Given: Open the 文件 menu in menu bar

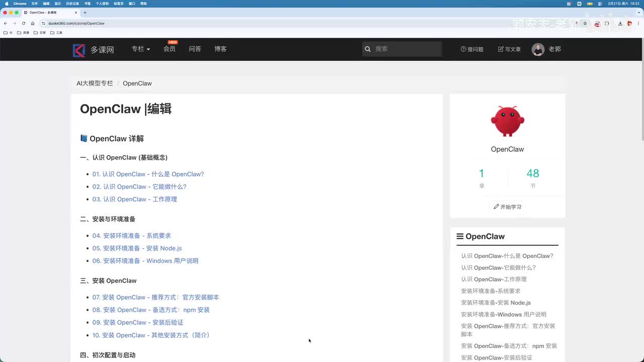Looking at the screenshot, I should tap(35, 4).
